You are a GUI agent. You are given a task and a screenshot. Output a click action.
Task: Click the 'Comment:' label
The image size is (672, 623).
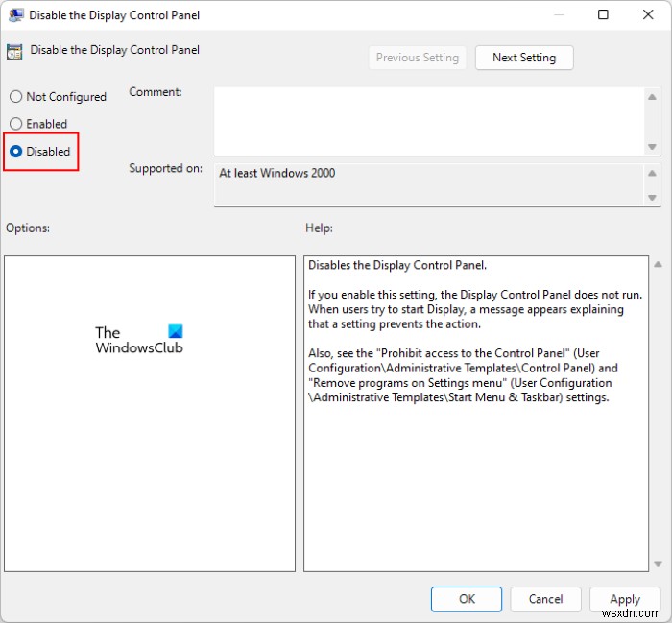(x=156, y=92)
